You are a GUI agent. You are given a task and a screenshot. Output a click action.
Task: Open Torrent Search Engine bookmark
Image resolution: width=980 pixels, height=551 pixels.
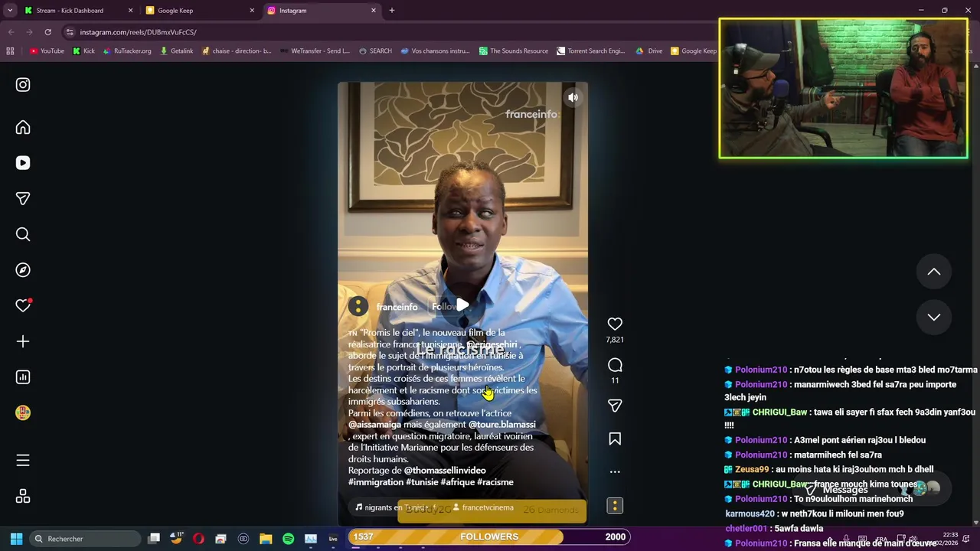point(590,51)
